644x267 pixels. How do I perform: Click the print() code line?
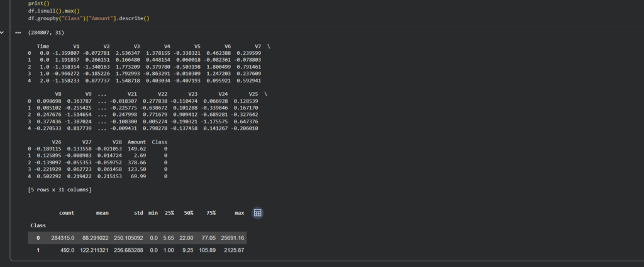click(38, 3)
